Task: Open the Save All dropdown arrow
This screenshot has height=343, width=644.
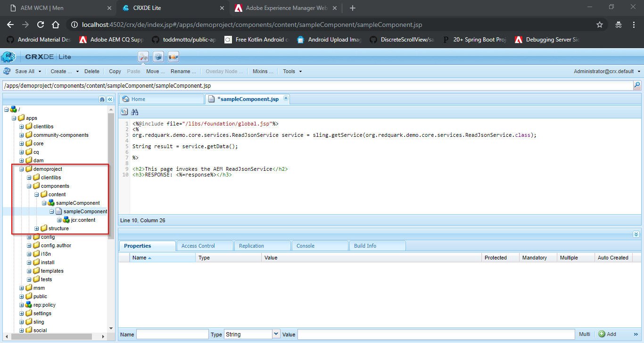Action: (40, 72)
